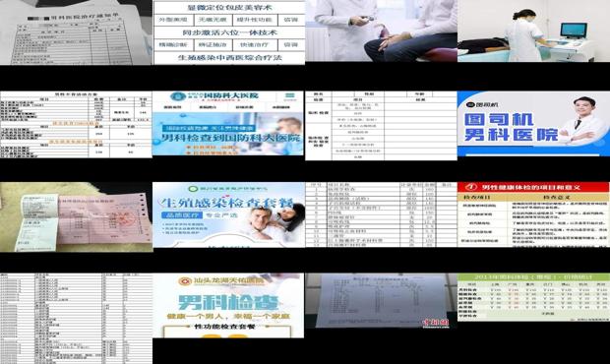
Task: Open the 汕头龙湖天佑医院 男科检查 poster
Action: click(228, 306)
